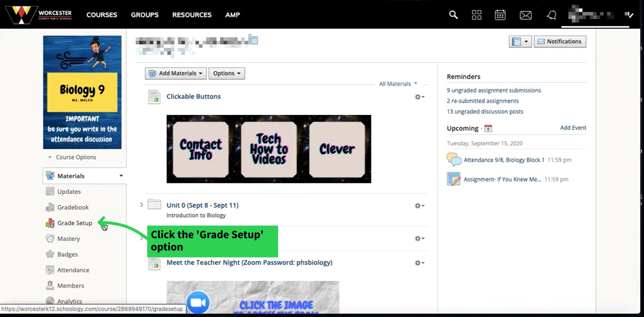Viewport: 644px width, 317px height.
Task: Click the Worcester school logo
Action: coord(39,14)
